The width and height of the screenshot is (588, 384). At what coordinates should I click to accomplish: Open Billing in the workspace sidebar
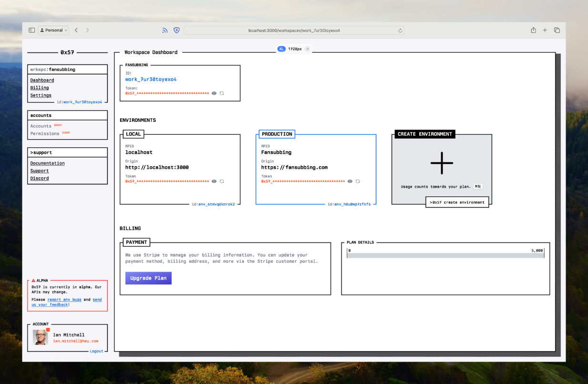click(x=40, y=88)
